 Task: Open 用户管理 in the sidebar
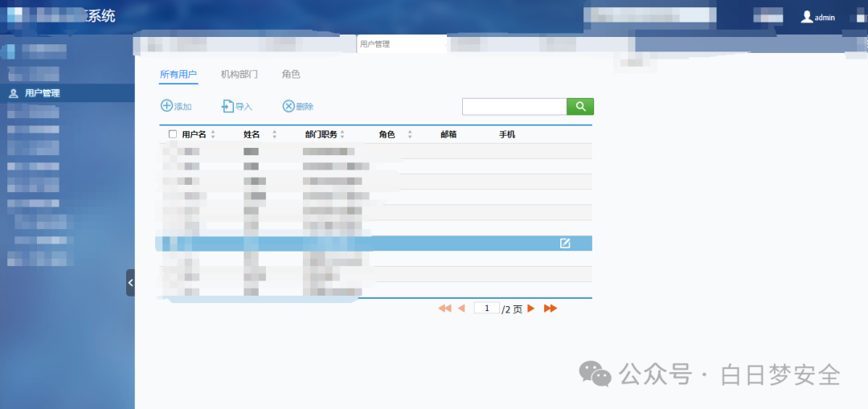click(67, 93)
